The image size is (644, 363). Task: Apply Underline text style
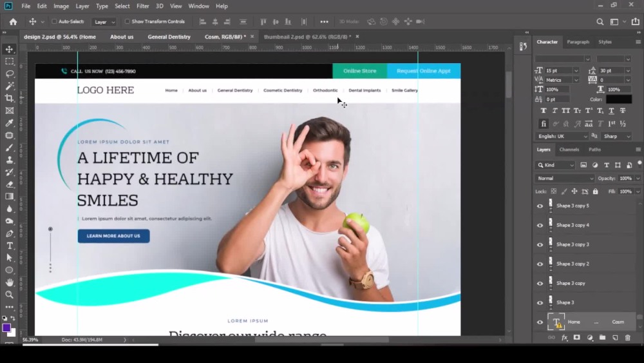[x=611, y=111]
